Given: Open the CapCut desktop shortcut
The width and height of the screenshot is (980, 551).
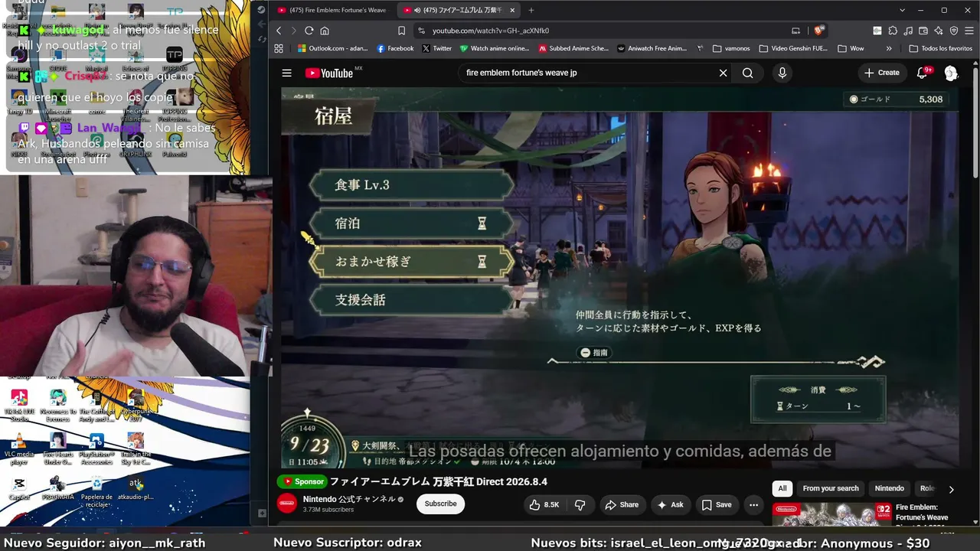Looking at the screenshot, I should [x=19, y=488].
